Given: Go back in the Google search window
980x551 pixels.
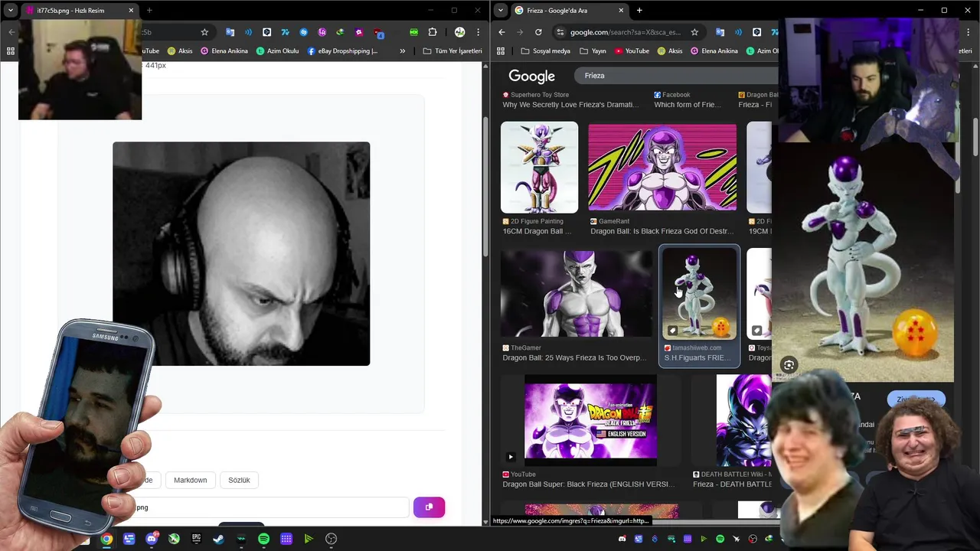Looking at the screenshot, I should (x=501, y=32).
